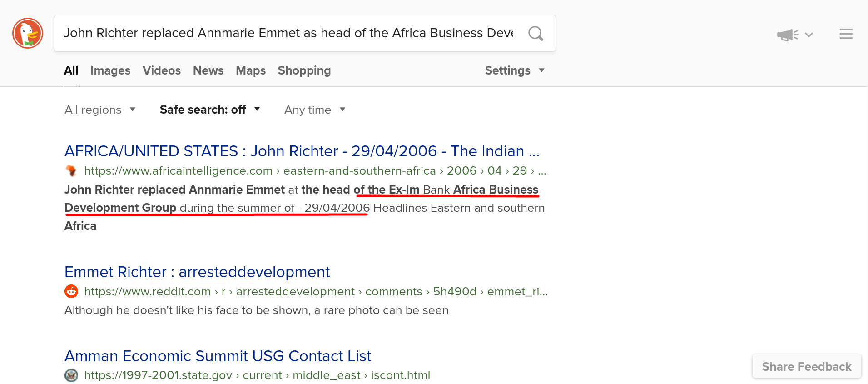Click the magnifying glass search icon
This screenshot has height=384, width=868.
point(536,33)
